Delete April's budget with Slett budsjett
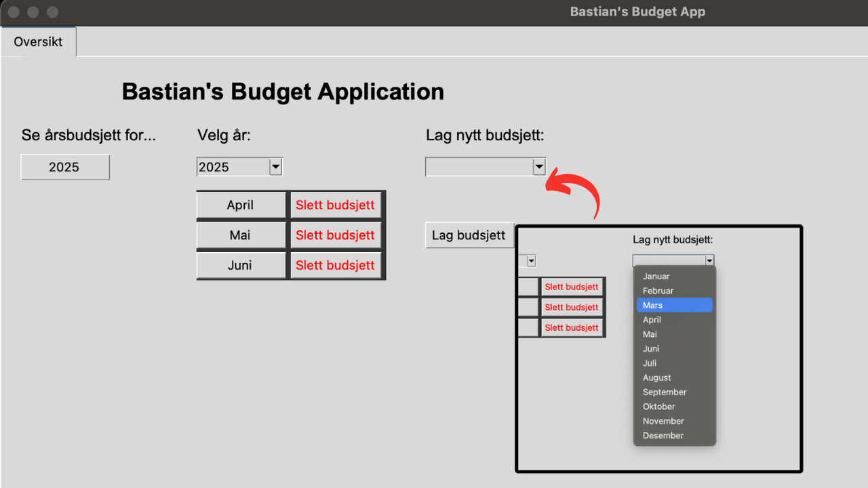This screenshot has height=488, width=868. click(336, 205)
